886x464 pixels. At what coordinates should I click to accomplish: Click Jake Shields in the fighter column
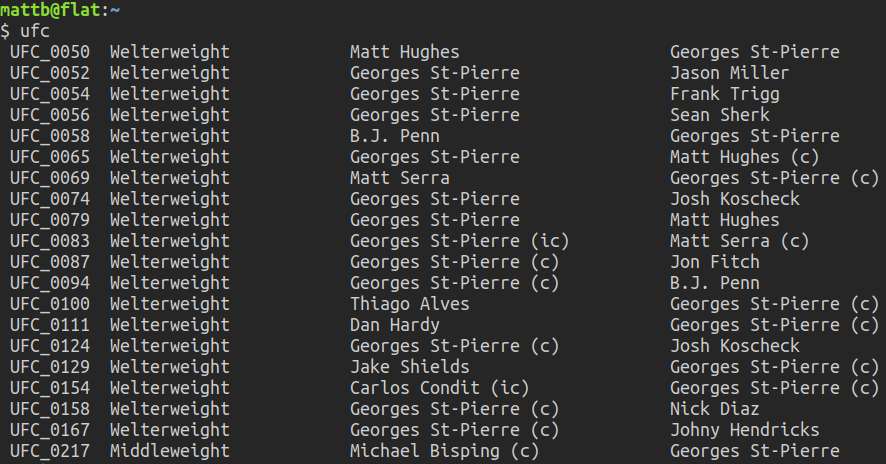coord(409,367)
